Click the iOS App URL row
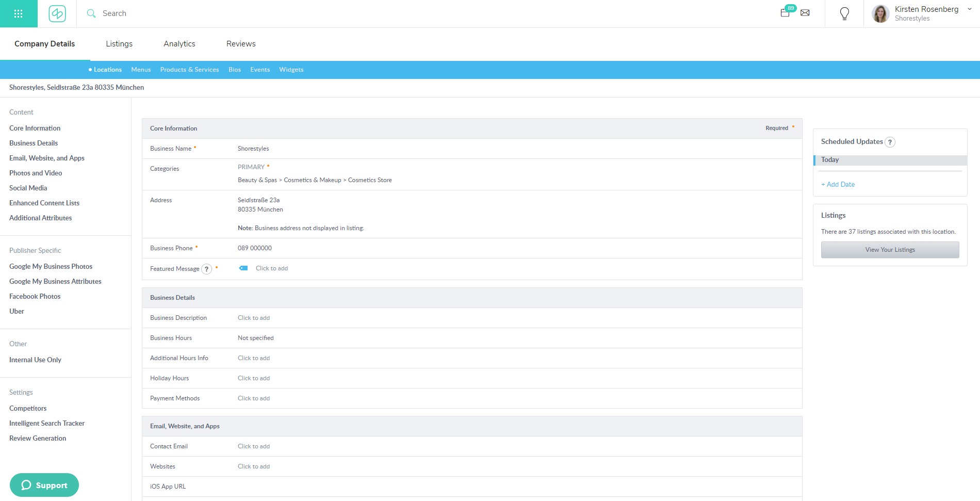The width and height of the screenshot is (980, 501). coord(472,487)
